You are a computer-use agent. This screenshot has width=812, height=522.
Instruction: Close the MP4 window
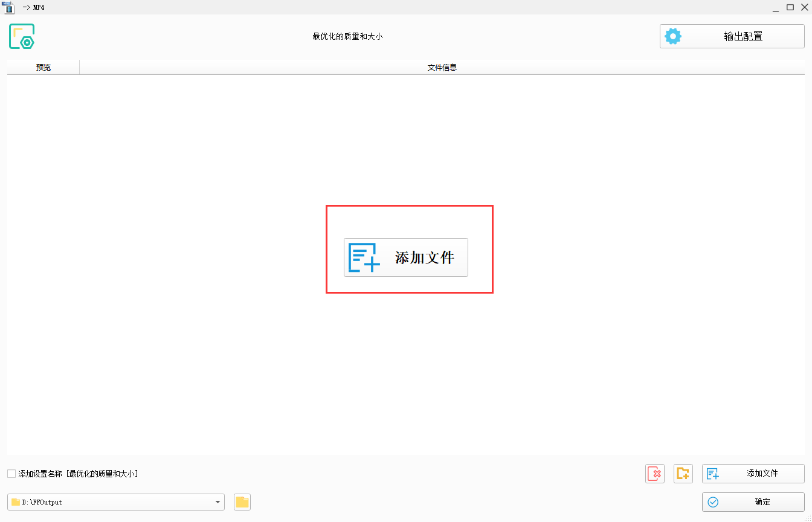click(x=804, y=7)
